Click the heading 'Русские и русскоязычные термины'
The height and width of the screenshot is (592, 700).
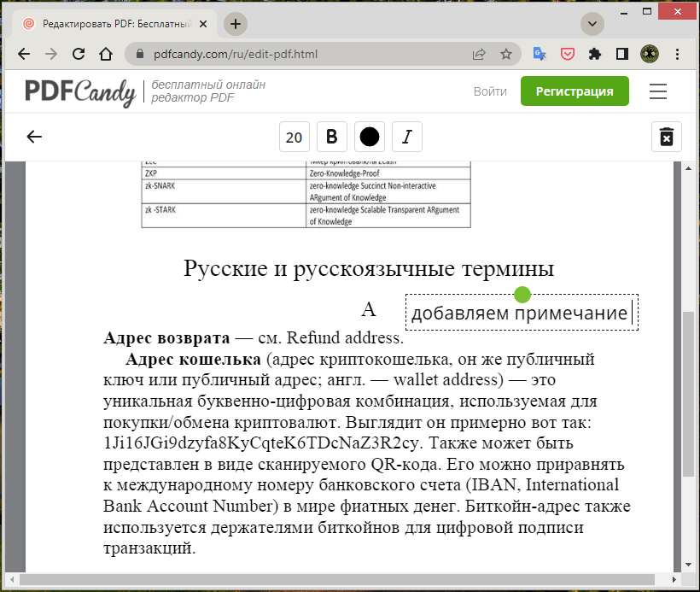click(x=369, y=268)
